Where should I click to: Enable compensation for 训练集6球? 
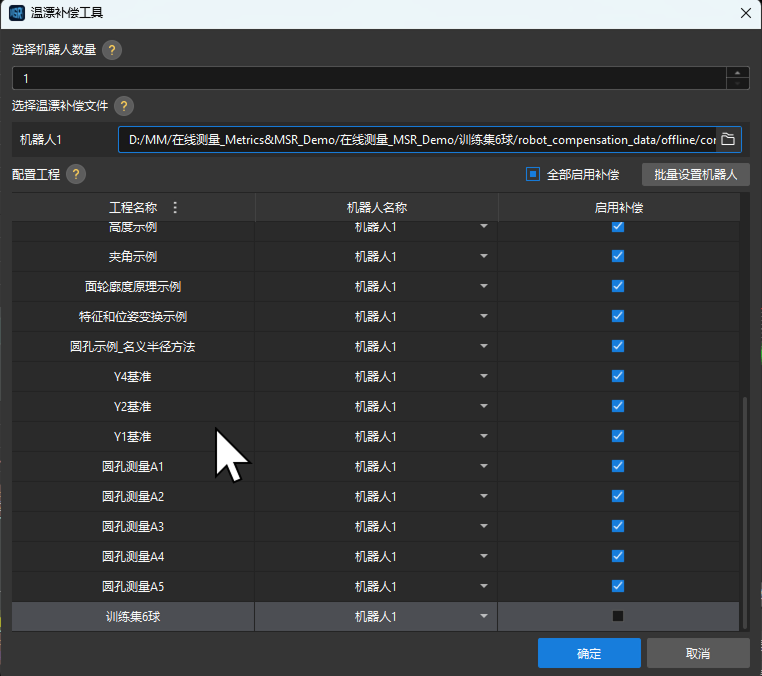pos(617,616)
